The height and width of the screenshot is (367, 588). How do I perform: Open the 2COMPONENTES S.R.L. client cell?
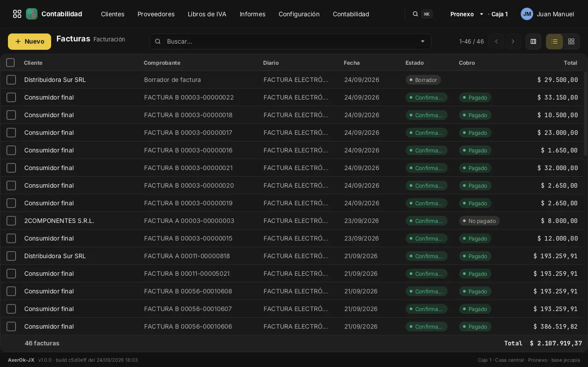tap(59, 221)
